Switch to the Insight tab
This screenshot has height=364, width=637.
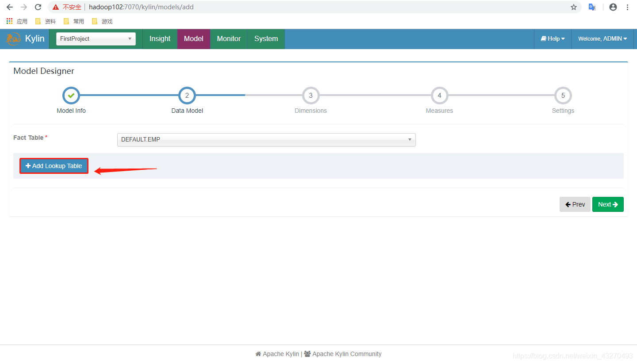pyautogui.click(x=160, y=39)
